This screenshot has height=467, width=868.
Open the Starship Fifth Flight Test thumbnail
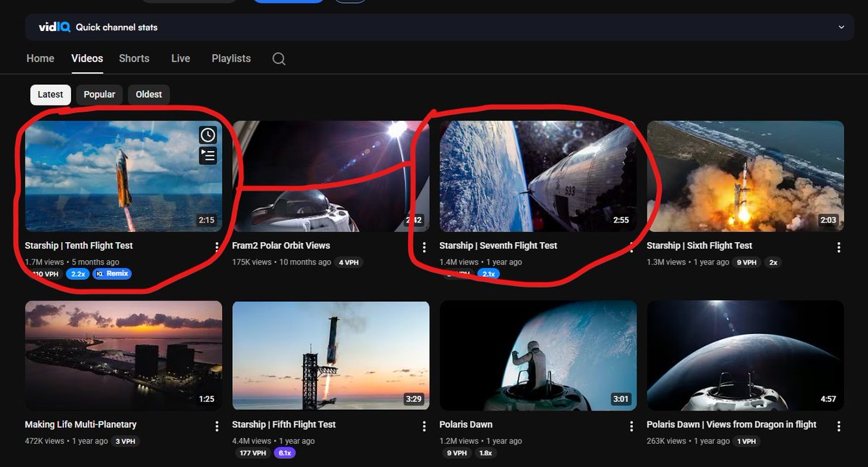point(331,356)
